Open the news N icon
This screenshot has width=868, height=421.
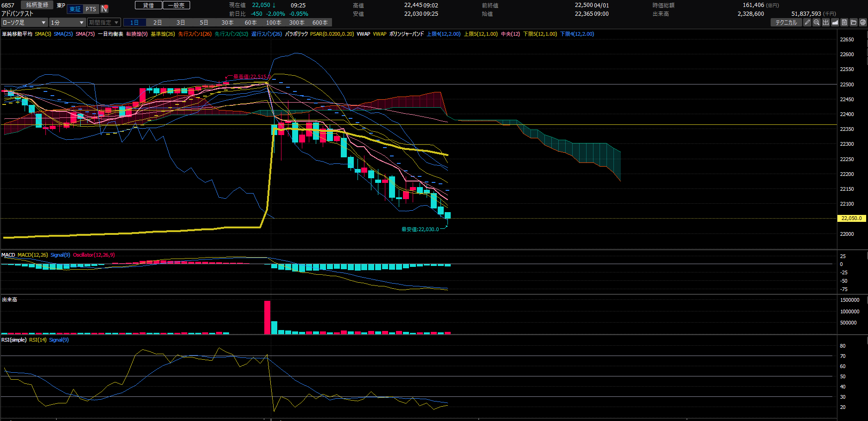104,9
